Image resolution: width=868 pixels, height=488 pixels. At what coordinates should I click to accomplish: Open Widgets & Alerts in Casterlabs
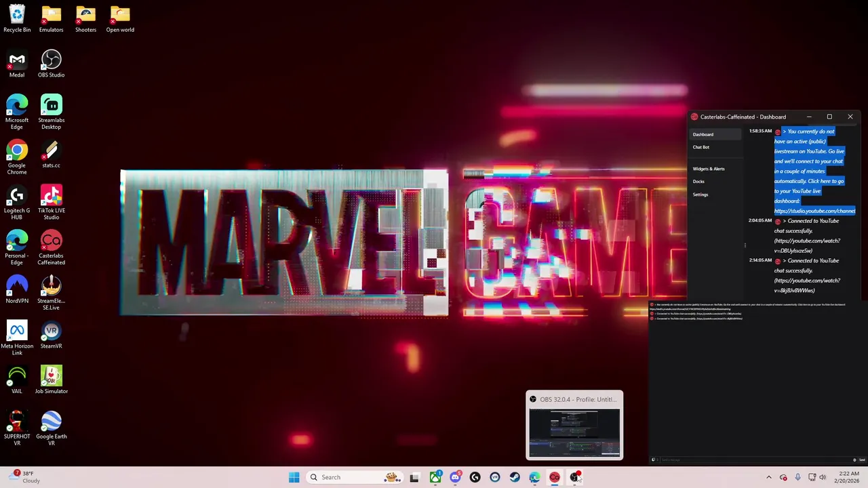tap(709, 169)
